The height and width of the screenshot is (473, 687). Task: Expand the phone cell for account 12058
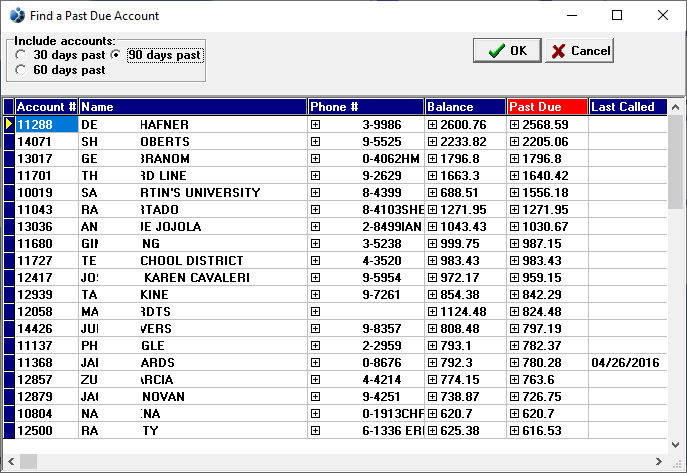click(315, 311)
